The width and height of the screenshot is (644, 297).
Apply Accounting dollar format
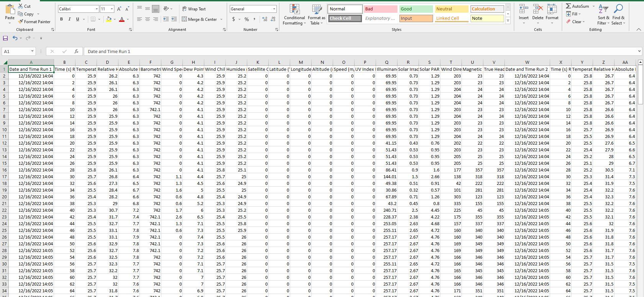(x=233, y=19)
